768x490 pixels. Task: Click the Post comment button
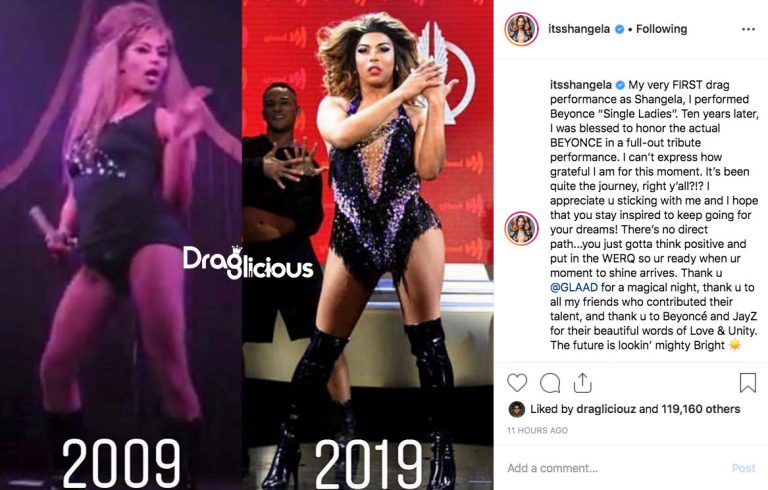coord(744,468)
